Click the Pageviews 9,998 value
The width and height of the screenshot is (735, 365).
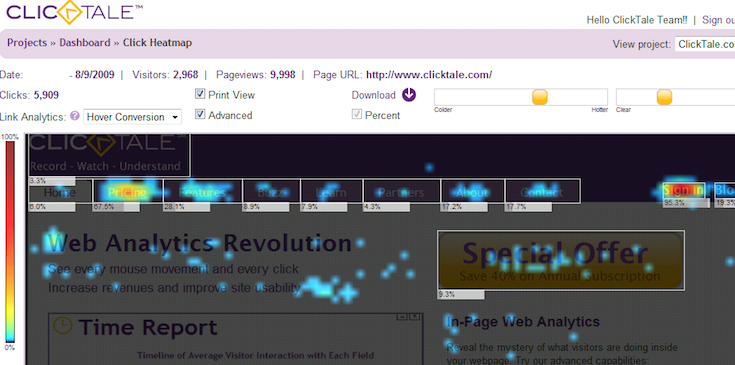[x=283, y=74]
